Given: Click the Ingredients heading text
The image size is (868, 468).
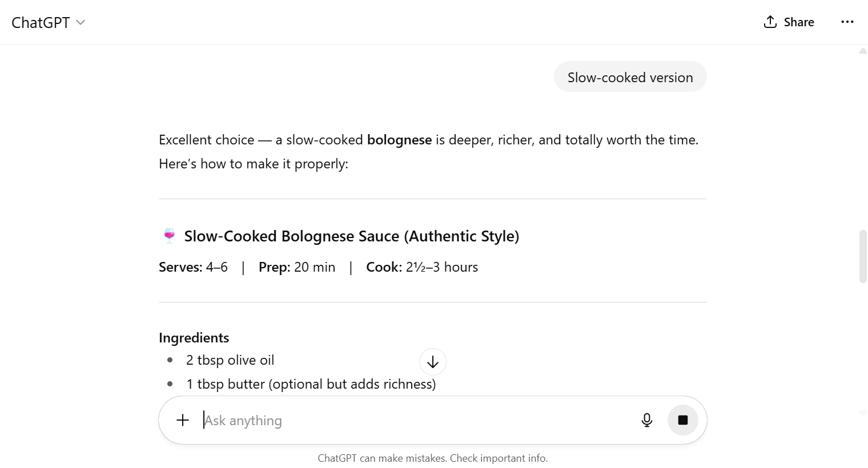Looking at the screenshot, I should (x=194, y=337).
